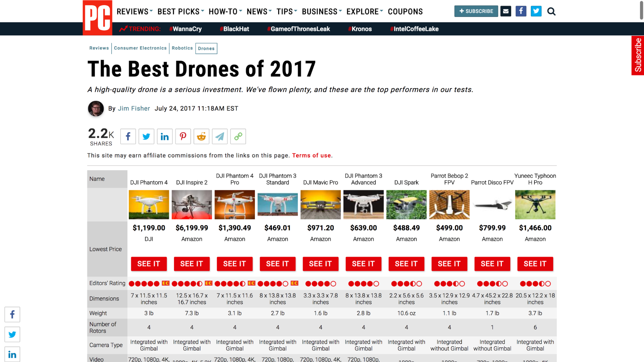Screen dimensions: 644x362
Task: Click the EC badge beside DJI Phantom 4 Pro rating
Action: (252, 283)
